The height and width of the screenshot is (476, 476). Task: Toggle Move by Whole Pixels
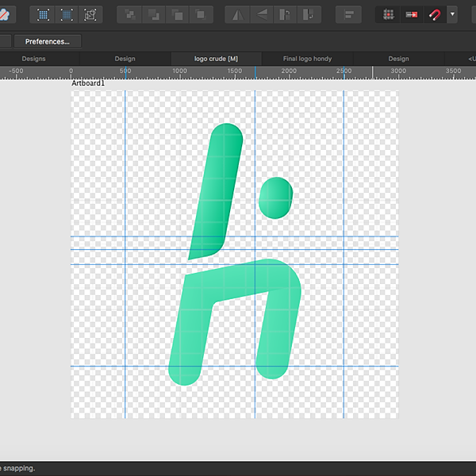[412, 14]
